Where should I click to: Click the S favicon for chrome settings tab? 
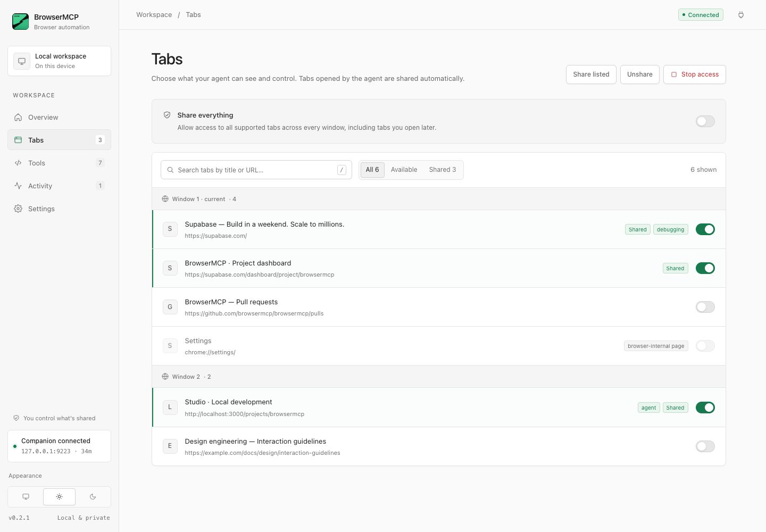click(x=170, y=346)
